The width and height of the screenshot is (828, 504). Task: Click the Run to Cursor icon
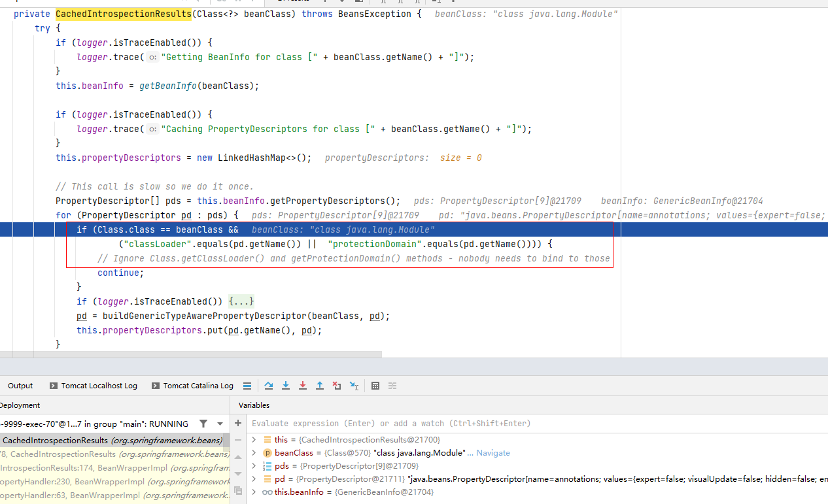pyautogui.click(x=354, y=386)
